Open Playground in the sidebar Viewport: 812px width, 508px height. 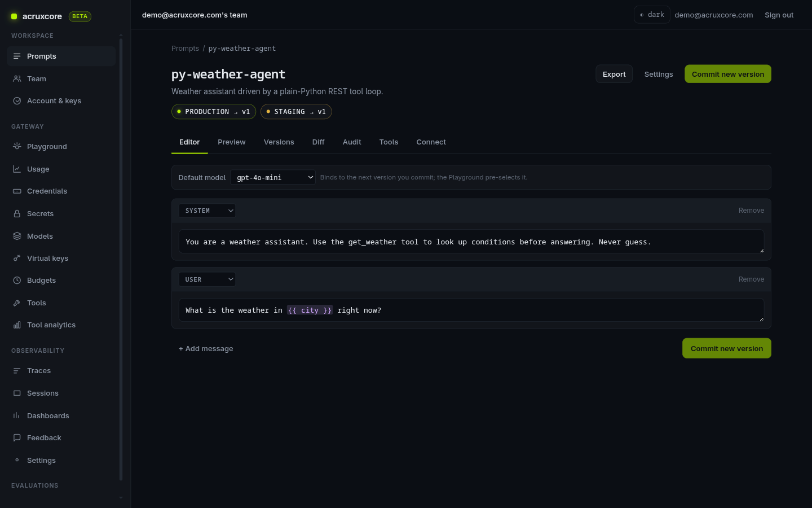[61, 146]
